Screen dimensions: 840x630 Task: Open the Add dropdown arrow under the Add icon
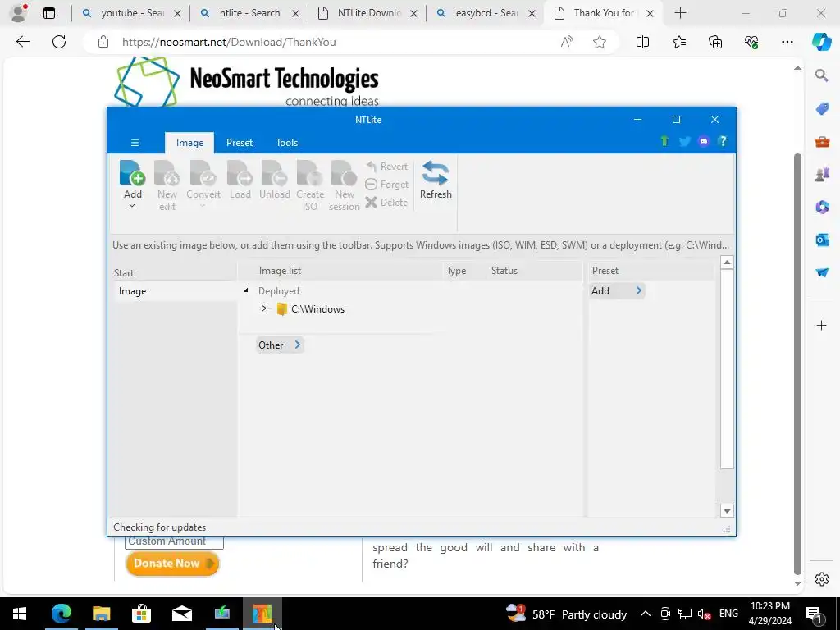click(x=132, y=206)
